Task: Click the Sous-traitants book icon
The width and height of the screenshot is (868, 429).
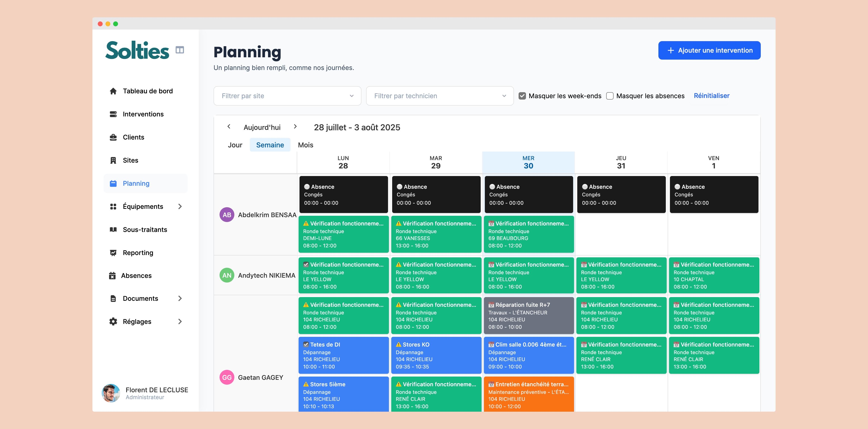Action: coord(113,230)
